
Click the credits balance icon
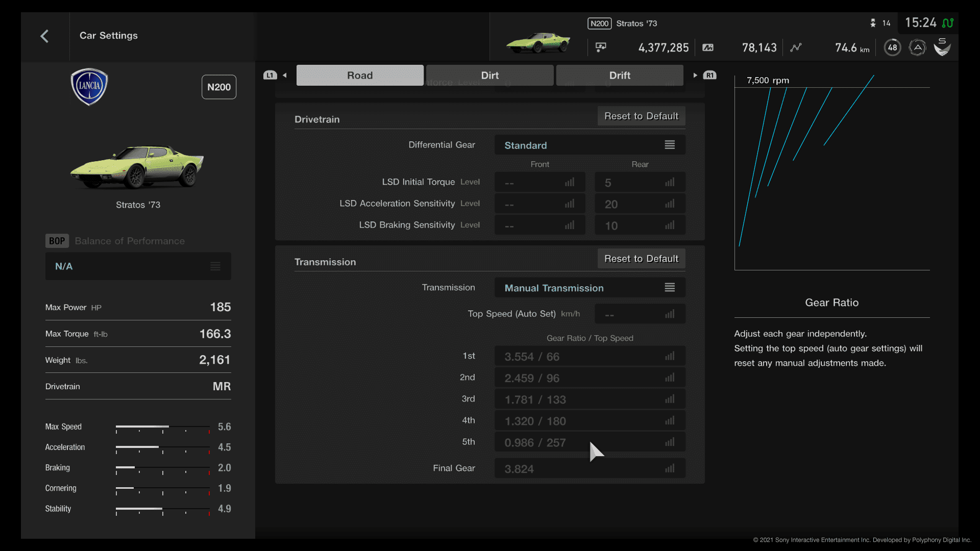pyautogui.click(x=602, y=47)
